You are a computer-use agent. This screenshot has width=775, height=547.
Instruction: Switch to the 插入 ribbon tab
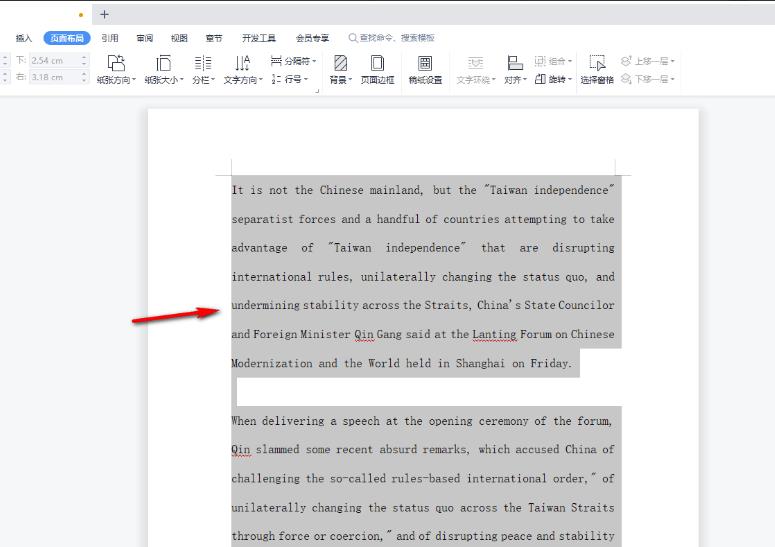pyautogui.click(x=24, y=38)
